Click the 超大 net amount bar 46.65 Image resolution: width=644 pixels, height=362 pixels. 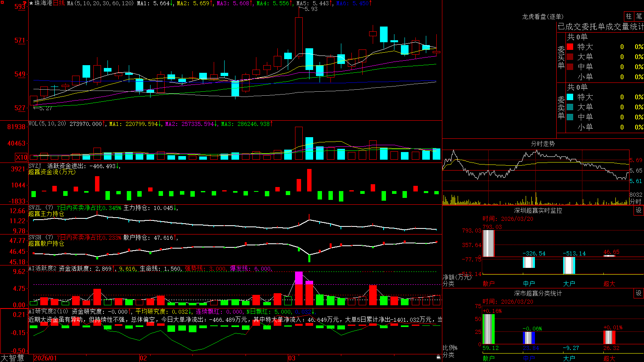click(x=609, y=256)
